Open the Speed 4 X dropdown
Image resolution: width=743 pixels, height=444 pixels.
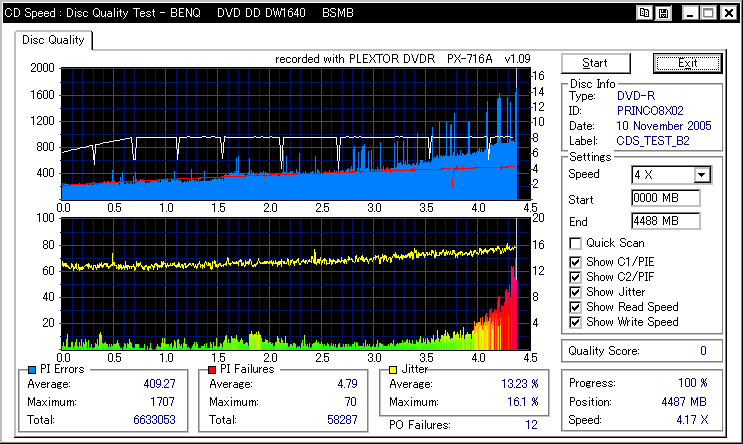tap(702, 175)
